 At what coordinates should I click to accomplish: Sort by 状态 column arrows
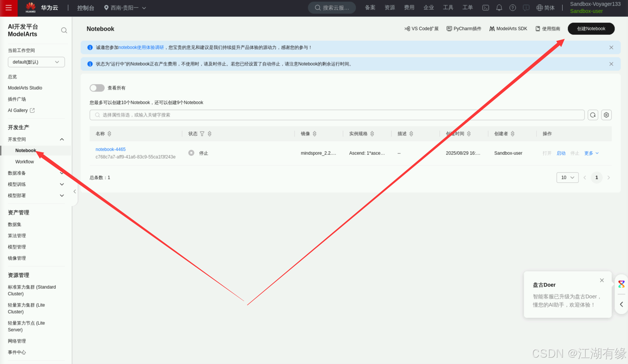click(210, 134)
